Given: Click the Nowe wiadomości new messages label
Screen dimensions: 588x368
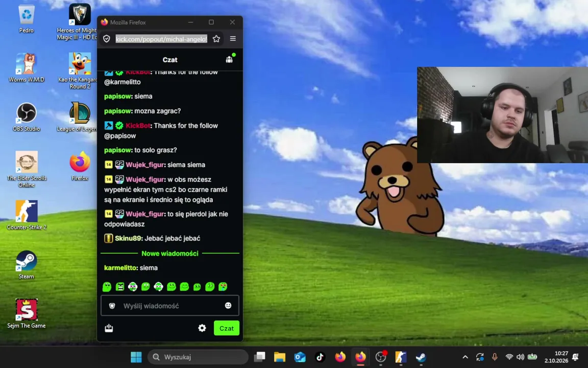Looking at the screenshot, I should 170,254.
